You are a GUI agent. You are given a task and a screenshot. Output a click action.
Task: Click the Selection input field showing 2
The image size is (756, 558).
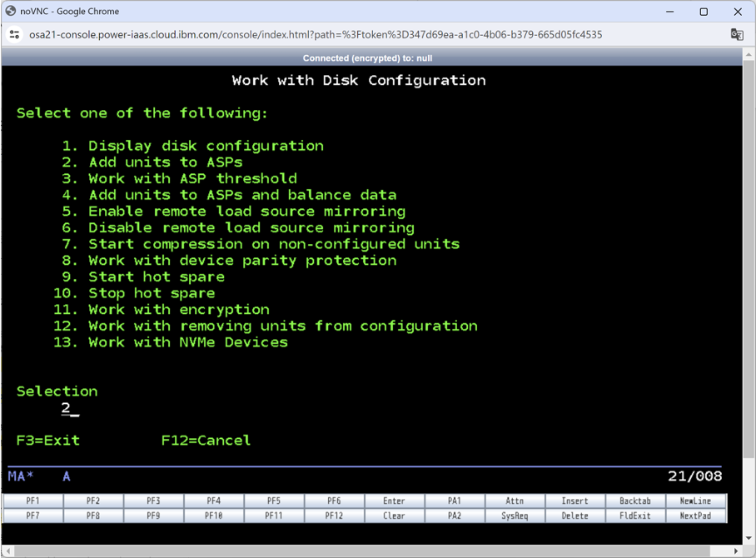click(x=70, y=408)
